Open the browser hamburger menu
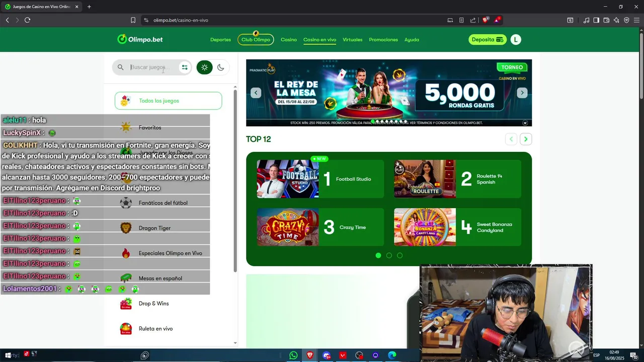Screen dimensions: 644x362 coord(636,20)
